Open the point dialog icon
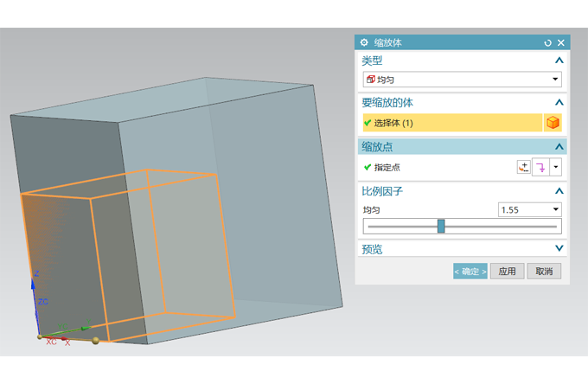This screenshot has height=384, width=588. 523,168
